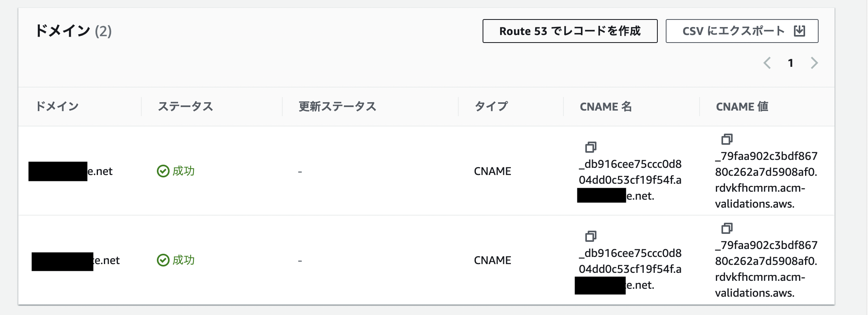Image resolution: width=868 pixels, height=315 pixels.
Task: Copy the CNAME name of the second domain row
Action: pyautogui.click(x=590, y=236)
